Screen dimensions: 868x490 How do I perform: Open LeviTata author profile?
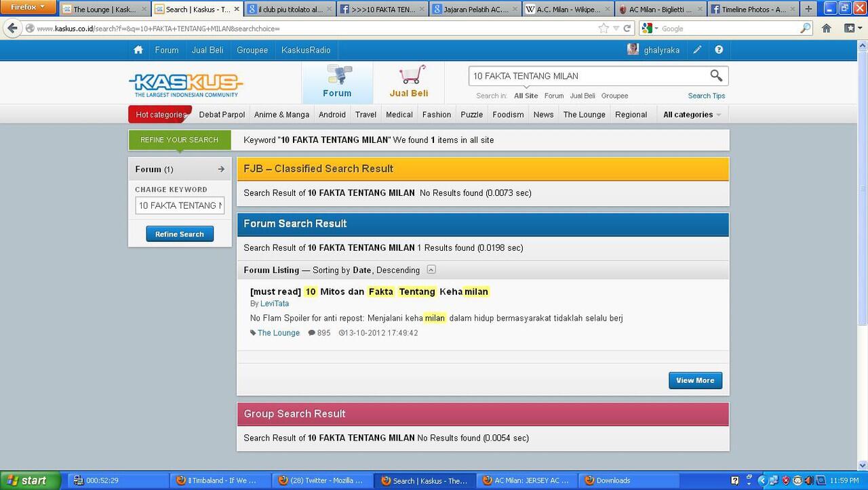pos(275,304)
